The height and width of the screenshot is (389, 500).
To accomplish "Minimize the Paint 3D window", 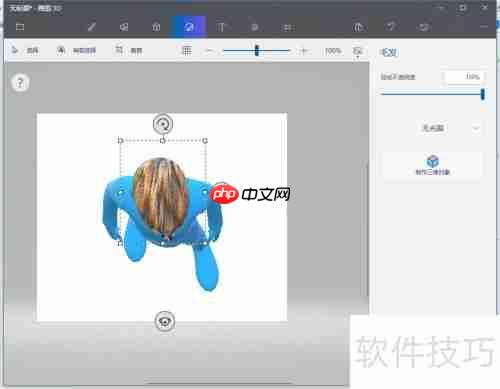I will [x=441, y=7].
